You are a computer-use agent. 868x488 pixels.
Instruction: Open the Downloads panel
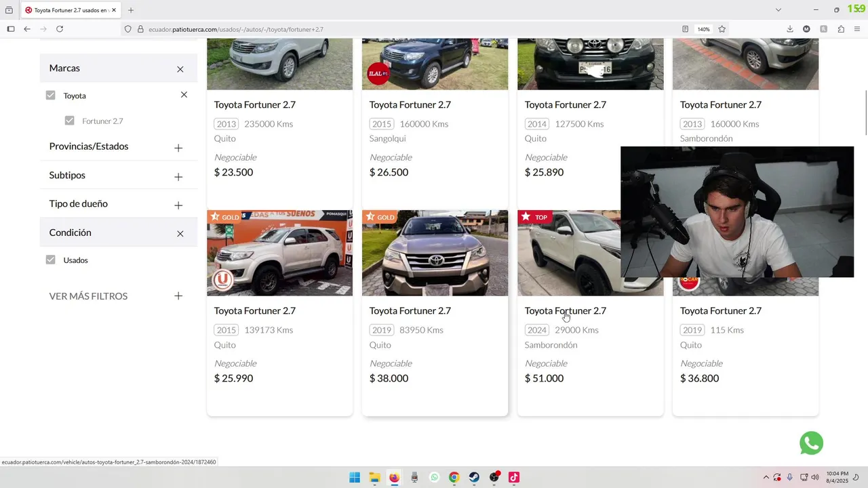coord(790,29)
